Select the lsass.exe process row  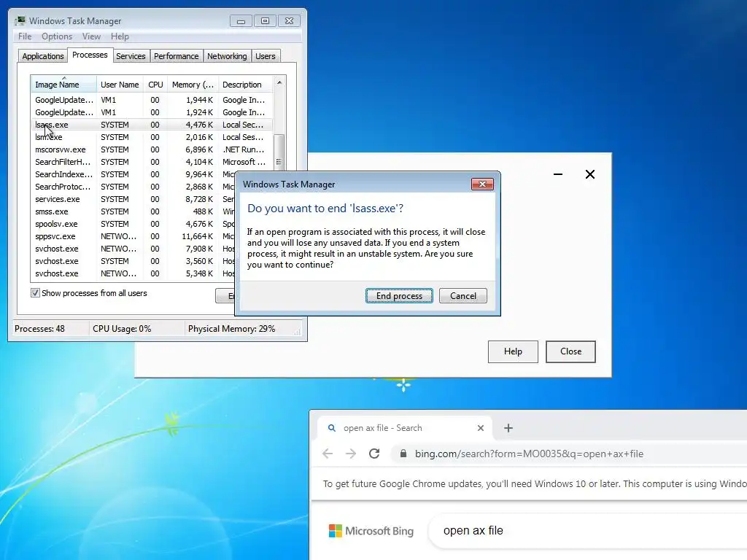pyautogui.click(x=152, y=125)
